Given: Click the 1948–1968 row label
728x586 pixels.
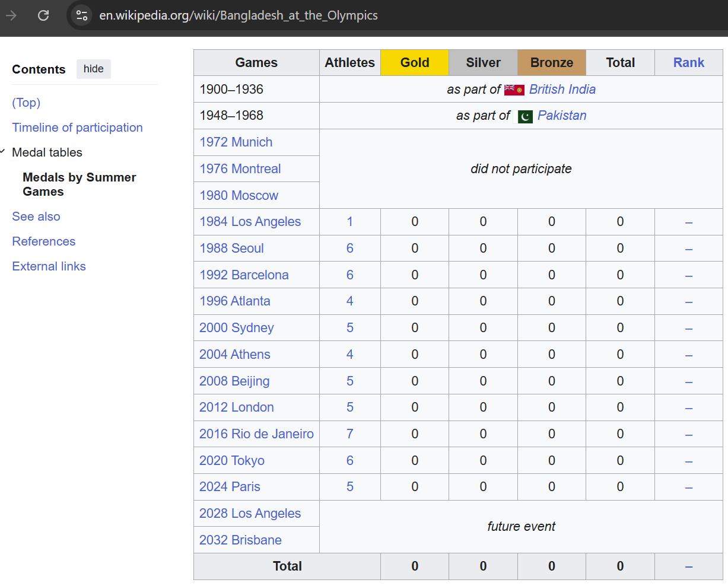Looking at the screenshot, I should (x=231, y=115).
